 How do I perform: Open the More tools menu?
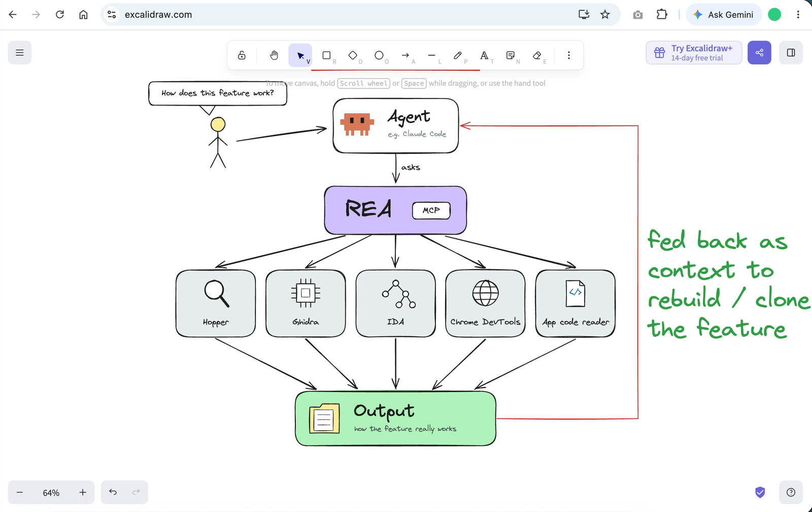coord(569,55)
